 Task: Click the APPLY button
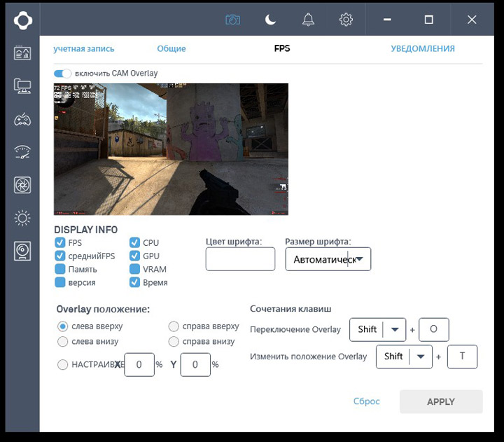pos(441,401)
